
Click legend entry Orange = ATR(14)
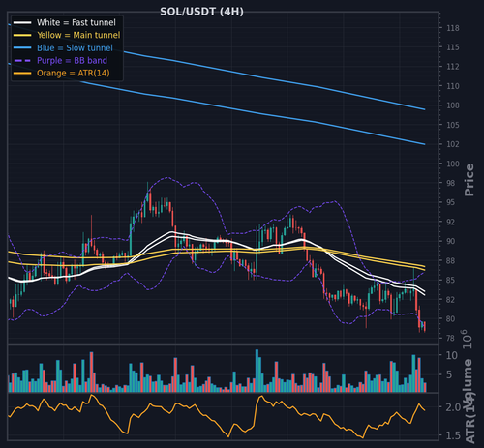click(x=74, y=74)
